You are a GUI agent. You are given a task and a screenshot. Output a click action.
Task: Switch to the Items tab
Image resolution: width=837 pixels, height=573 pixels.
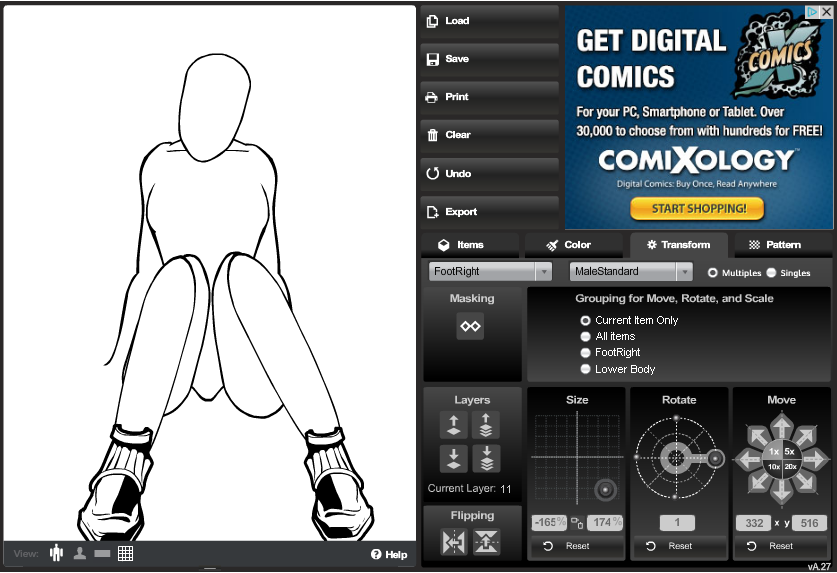[x=469, y=245]
